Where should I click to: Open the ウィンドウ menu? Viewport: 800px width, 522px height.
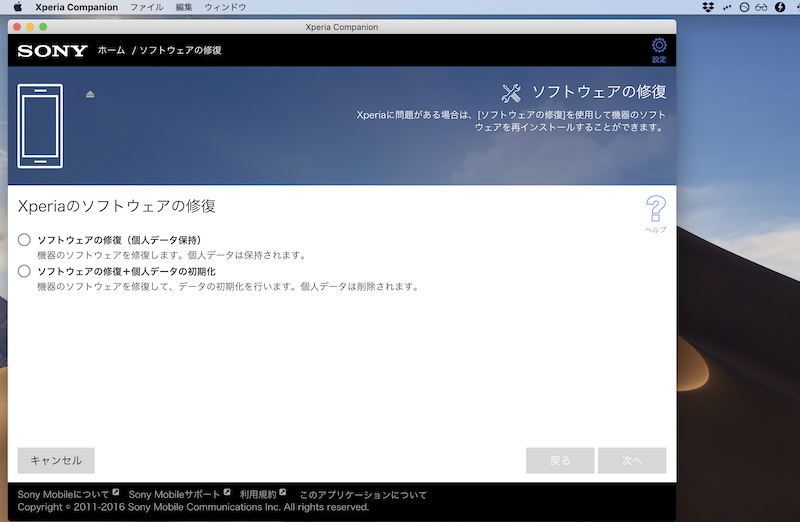point(224,7)
